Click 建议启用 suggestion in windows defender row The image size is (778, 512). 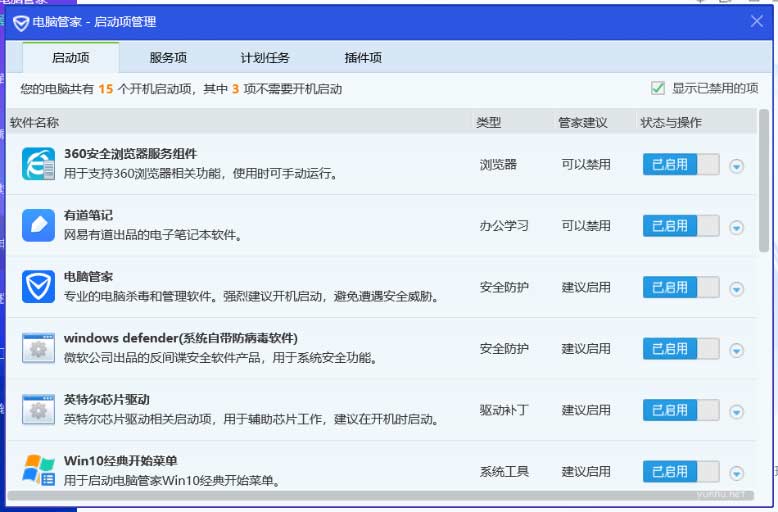586,349
